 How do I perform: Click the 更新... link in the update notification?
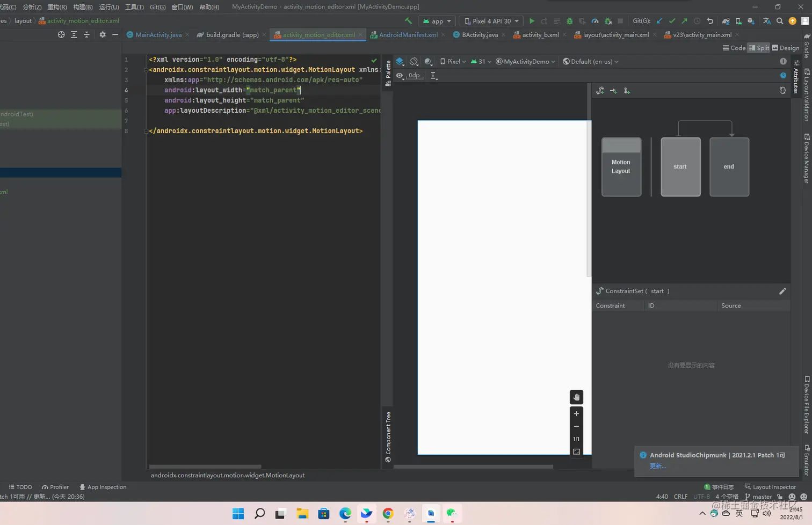(658, 466)
